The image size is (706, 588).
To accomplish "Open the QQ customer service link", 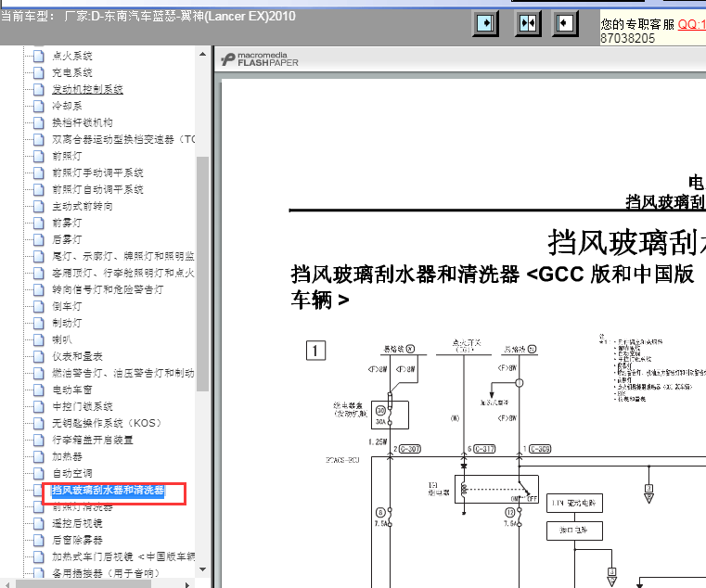I will (x=691, y=24).
